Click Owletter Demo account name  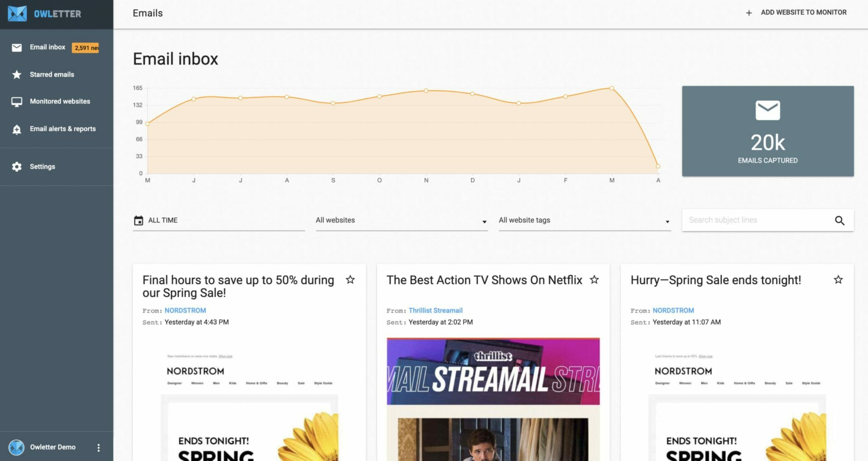click(53, 447)
